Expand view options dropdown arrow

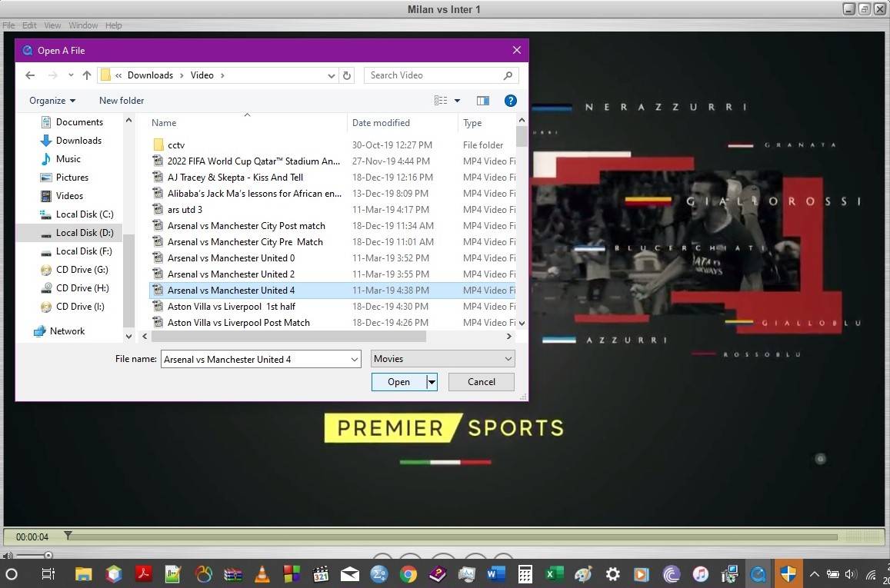(458, 101)
